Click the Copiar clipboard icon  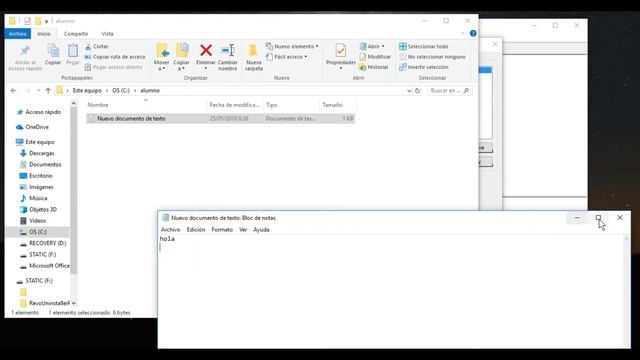click(x=53, y=51)
